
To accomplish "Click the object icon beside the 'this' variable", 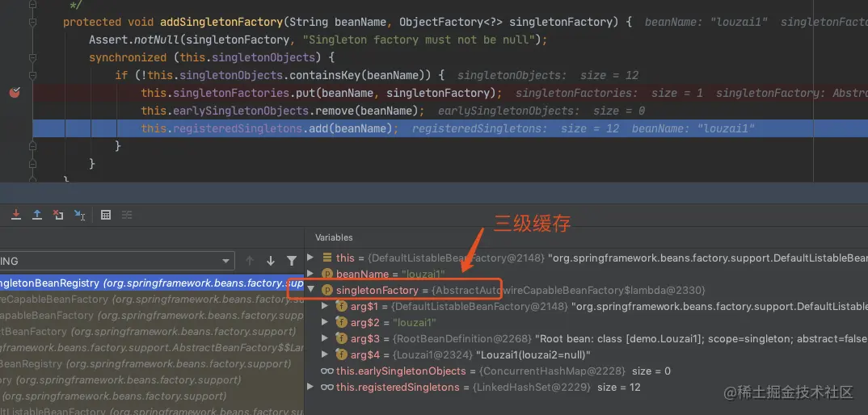I will coord(327,258).
